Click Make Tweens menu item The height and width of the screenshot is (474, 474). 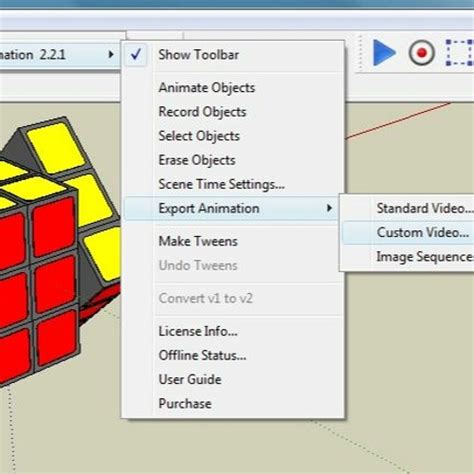click(233, 241)
